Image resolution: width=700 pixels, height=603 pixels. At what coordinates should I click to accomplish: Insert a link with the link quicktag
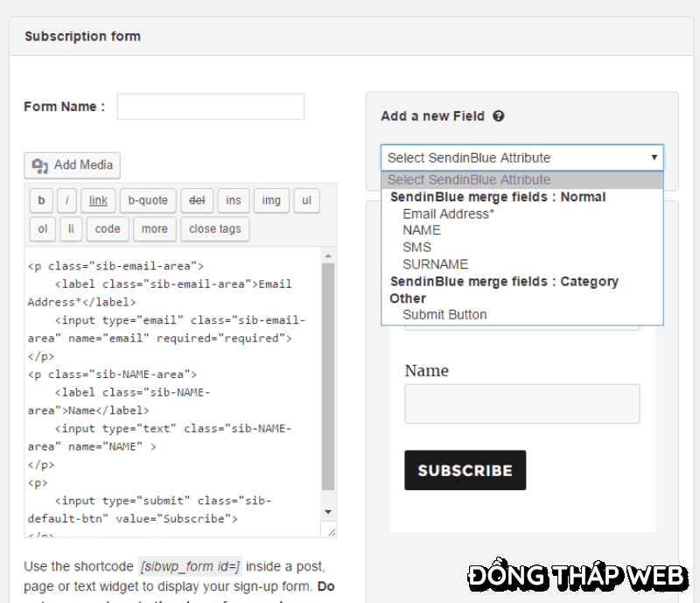click(98, 200)
